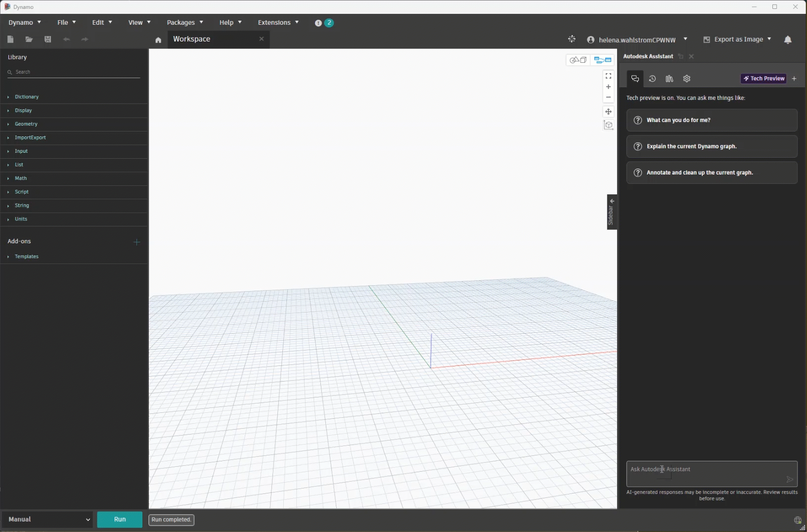Zoom out on the canvas with minus
The width and height of the screenshot is (807, 532).
[x=608, y=97]
